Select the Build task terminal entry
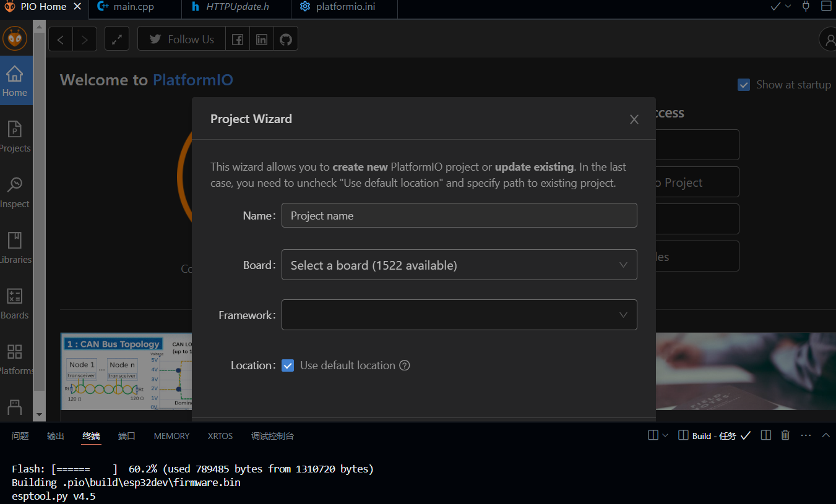The image size is (836, 504). (x=715, y=435)
